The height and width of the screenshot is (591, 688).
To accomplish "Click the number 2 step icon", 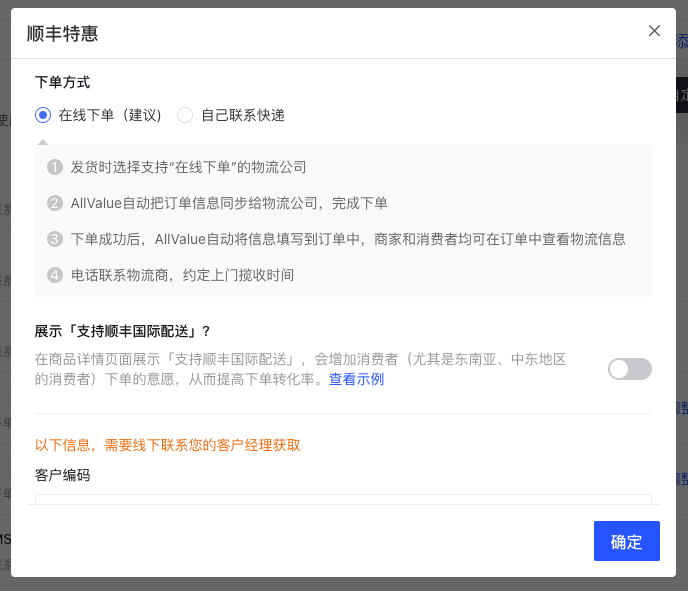I will (x=55, y=203).
